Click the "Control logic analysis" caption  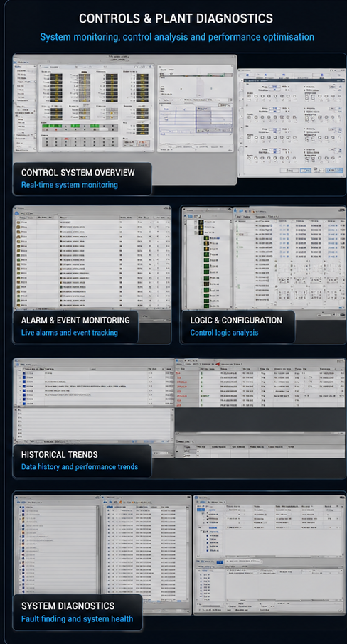tap(224, 333)
